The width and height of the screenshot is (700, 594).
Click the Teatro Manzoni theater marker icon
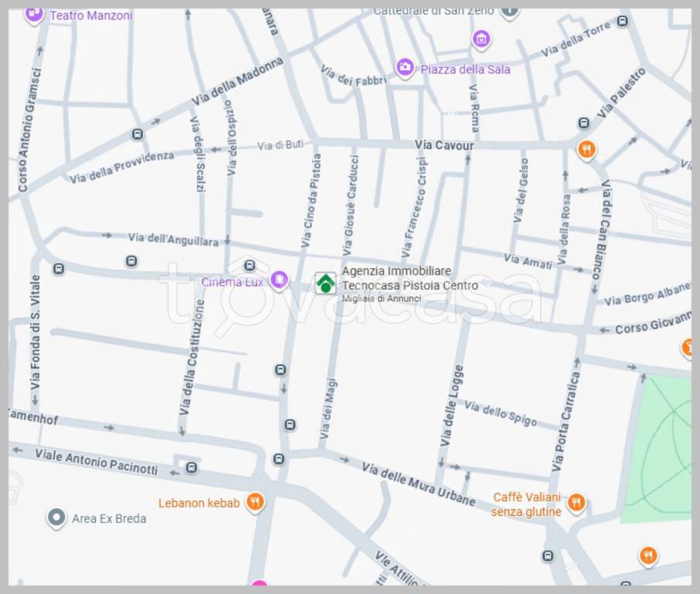pyautogui.click(x=33, y=14)
